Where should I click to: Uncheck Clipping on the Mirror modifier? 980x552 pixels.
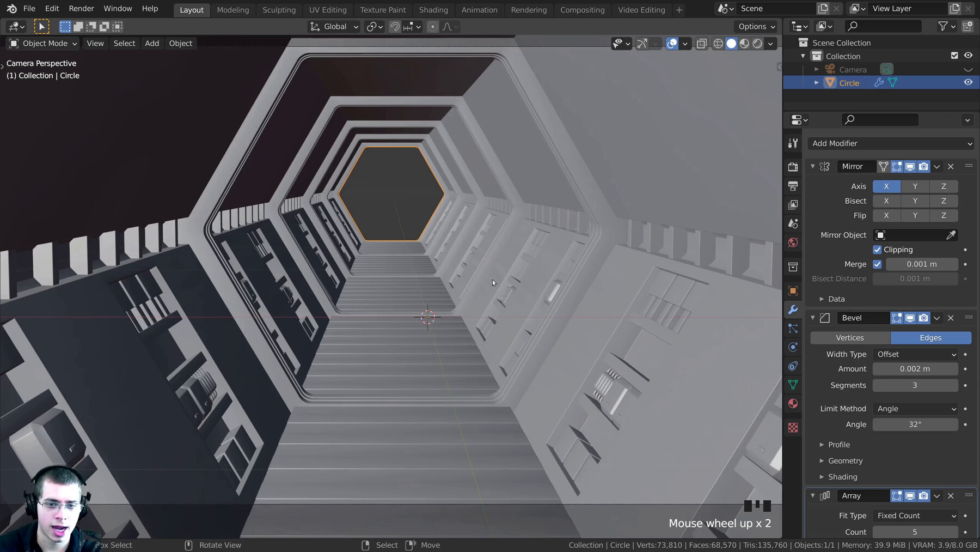(x=877, y=250)
